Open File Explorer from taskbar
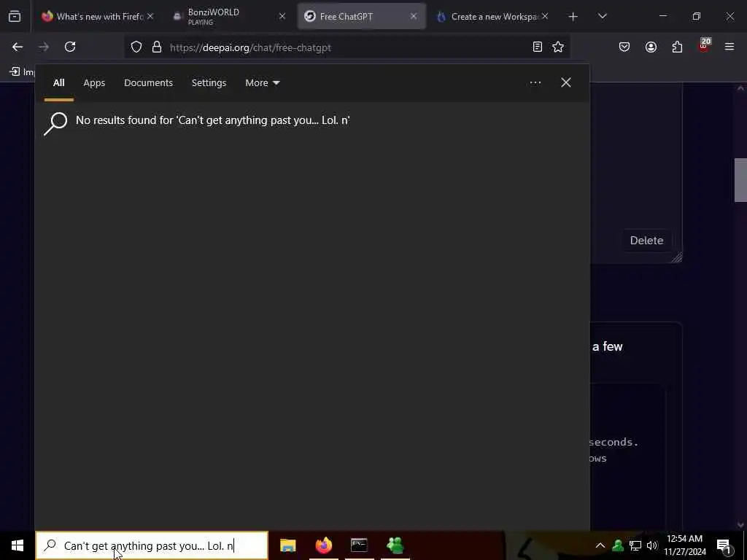The image size is (747, 560). tap(287, 545)
